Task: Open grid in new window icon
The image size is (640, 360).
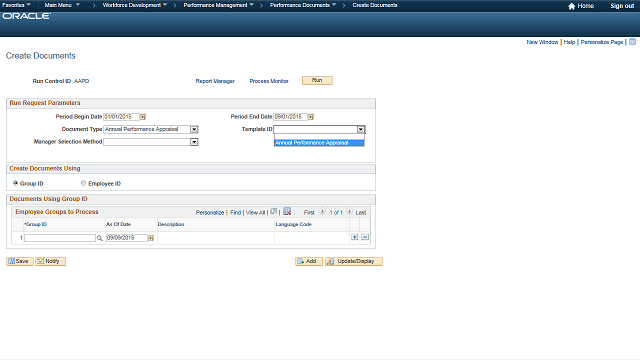Action: [x=273, y=211]
